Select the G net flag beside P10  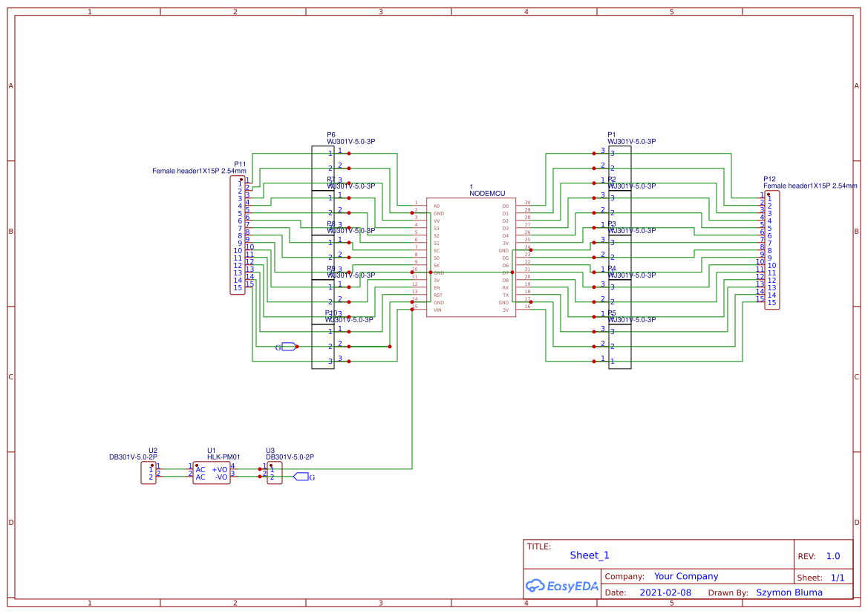(286, 347)
